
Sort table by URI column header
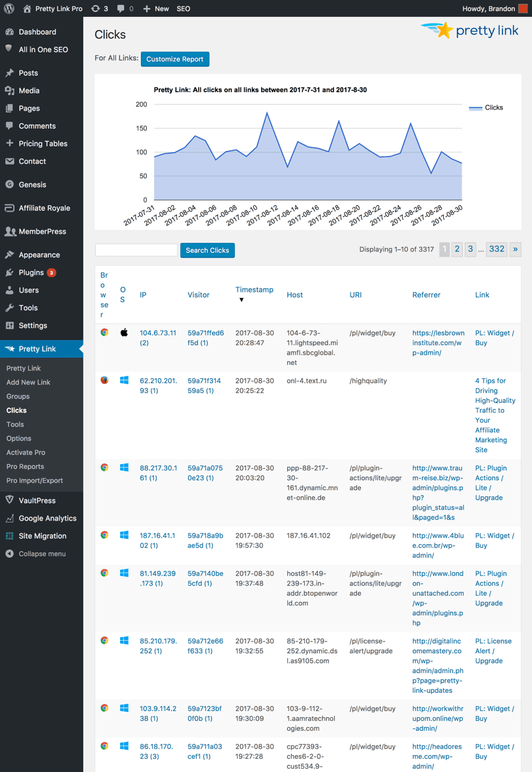(x=355, y=295)
